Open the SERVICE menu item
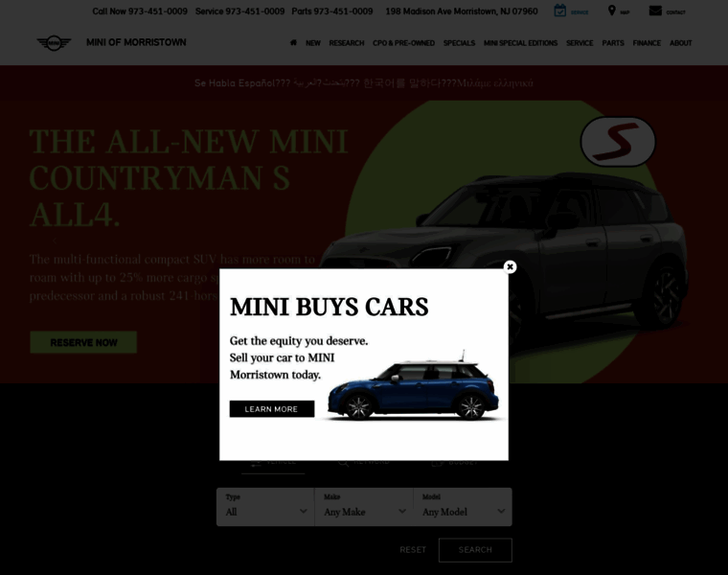The width and height of the screenshot is (728, 575). pyautogui.click(x=580, y=43)
